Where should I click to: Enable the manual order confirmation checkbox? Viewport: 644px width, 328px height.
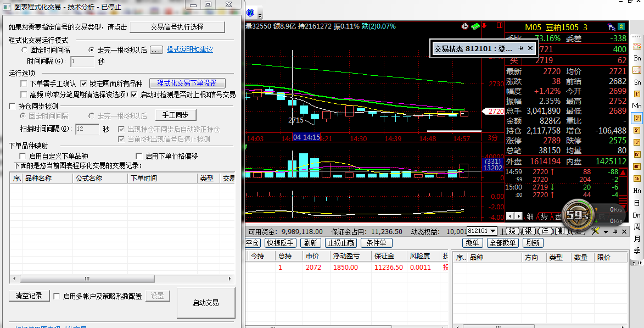click(24, 84)
